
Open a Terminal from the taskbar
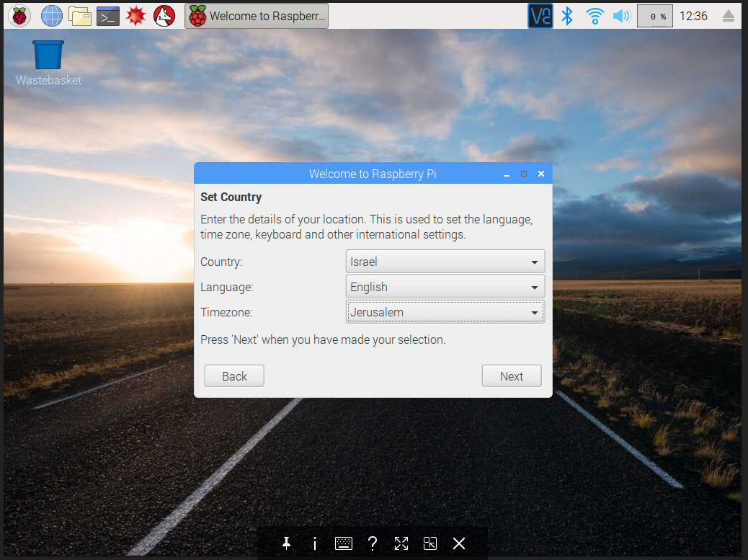107,15
